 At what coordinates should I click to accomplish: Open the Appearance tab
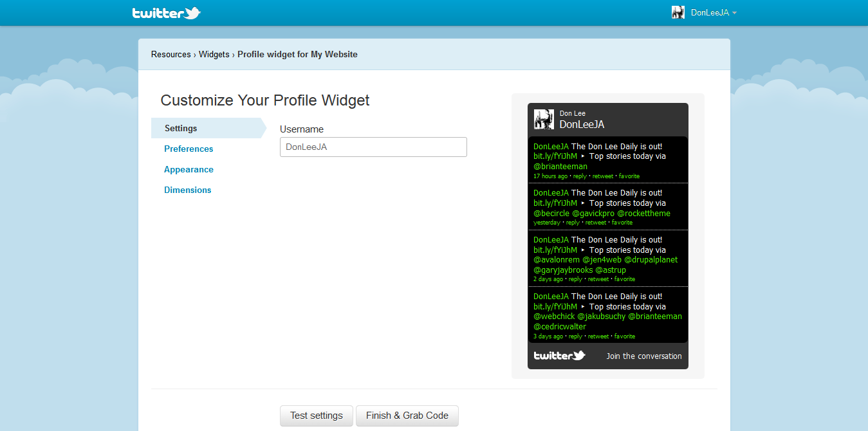(x=189, y=169)
